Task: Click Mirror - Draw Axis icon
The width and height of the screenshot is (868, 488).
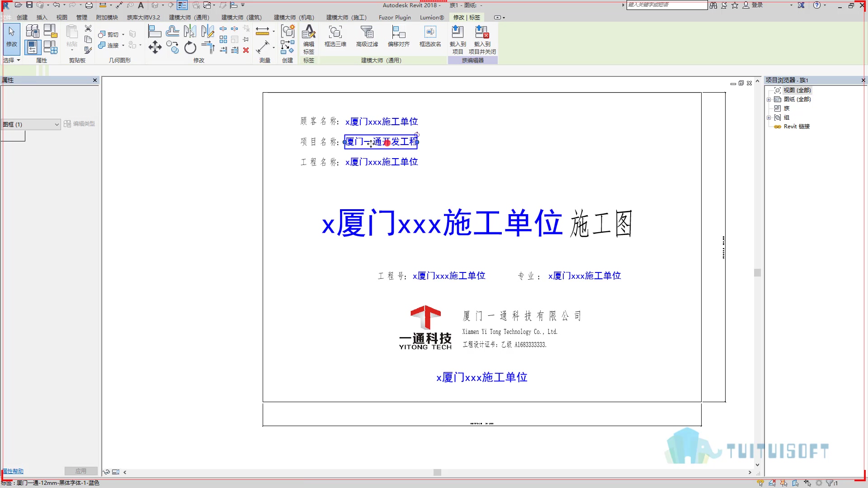Action: [208, 31]
